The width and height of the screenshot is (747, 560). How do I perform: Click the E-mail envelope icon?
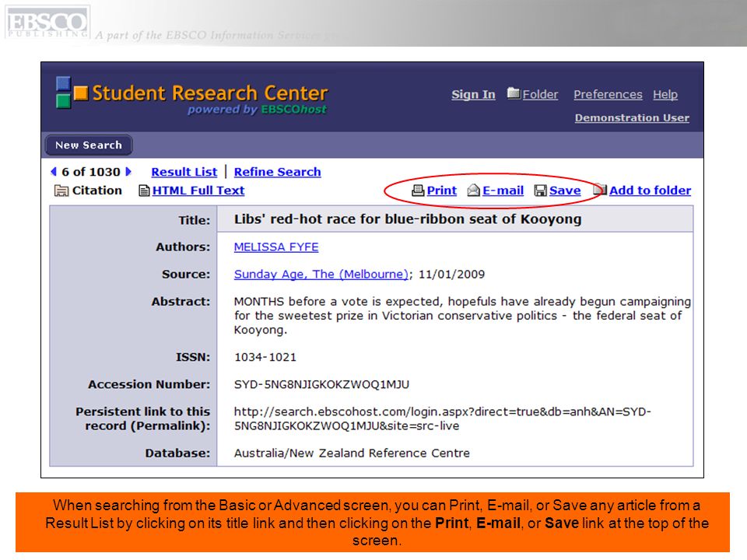[x=474, y=191]
